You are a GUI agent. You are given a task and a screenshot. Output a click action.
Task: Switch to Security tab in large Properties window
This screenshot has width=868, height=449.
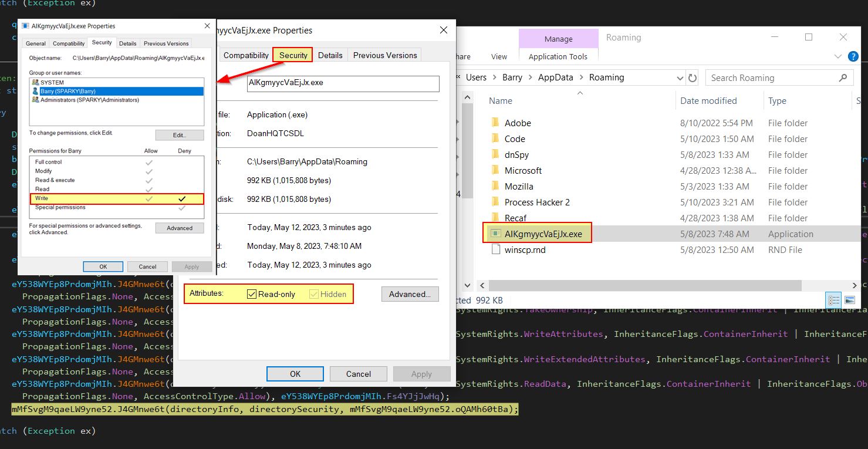[x=293, y=55]
